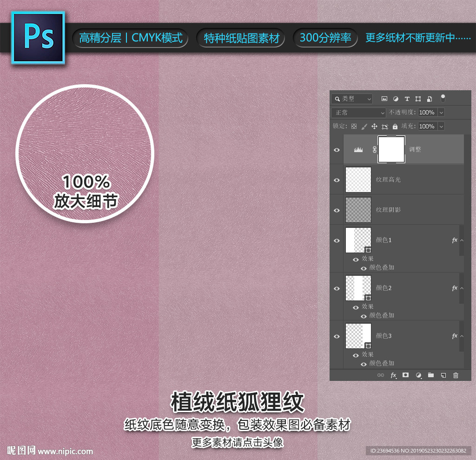Filter layers by type (T) layers
The image size is (476, 460).
coord(407,99)
